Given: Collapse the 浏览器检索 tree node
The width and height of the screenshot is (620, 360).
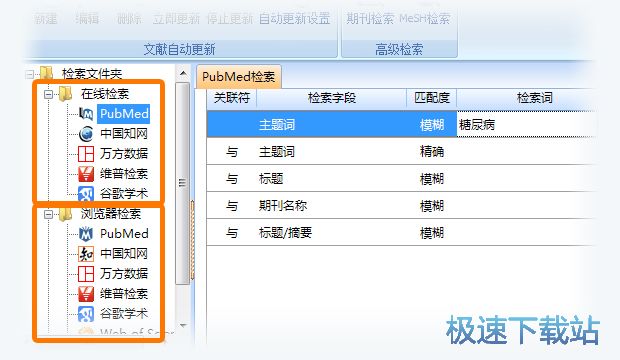Looking at the screenshot, I should tap(49, 214).
